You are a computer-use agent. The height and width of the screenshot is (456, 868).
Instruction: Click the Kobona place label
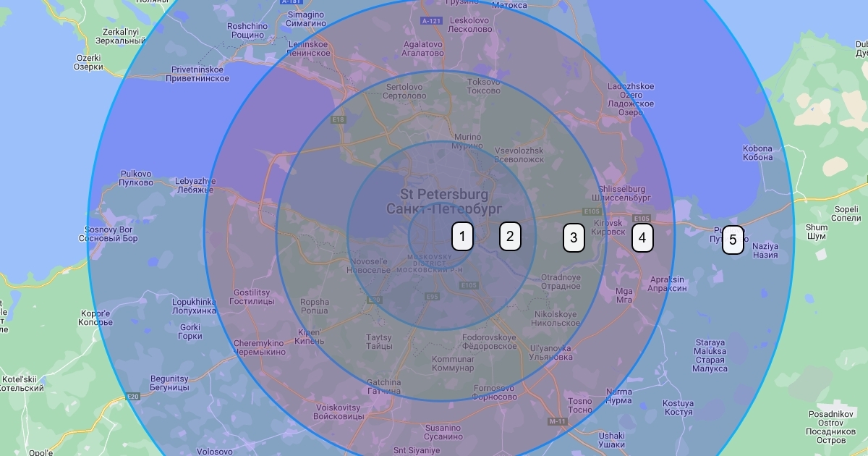[757, 153]
